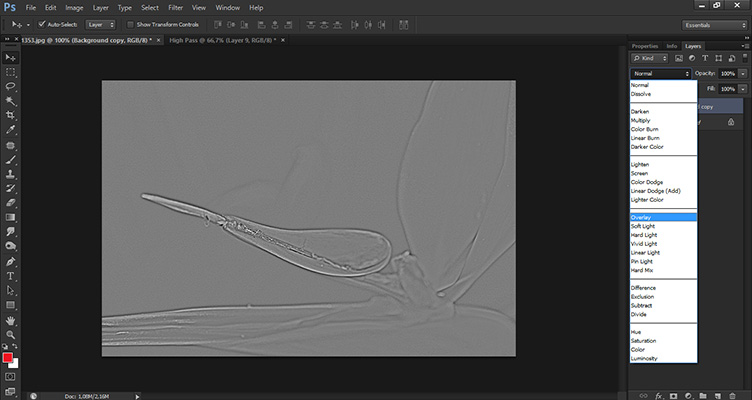752x400 pixels.
Task: Select the Magic Wand tool
Action: (x=10, y=101)
